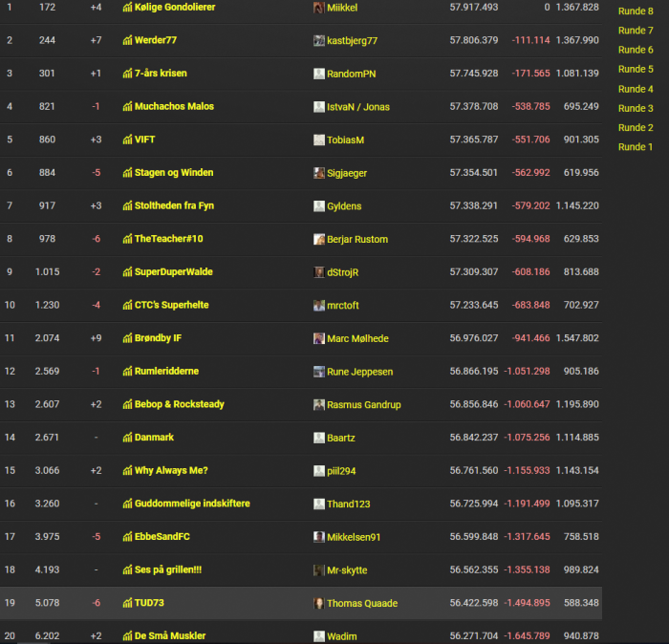Image resolution: width=669 pixels, height=644 pixels.
Task: Click kastbjerg77's avatar thumbnail
Action: (x=318, y=41)
